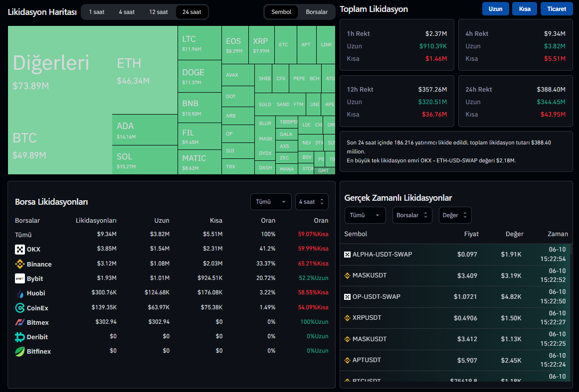Open the Tümü dropdown in Borsa Likidasyonları
This screenshot has height=392, width=579.
(x=271, y=202)
